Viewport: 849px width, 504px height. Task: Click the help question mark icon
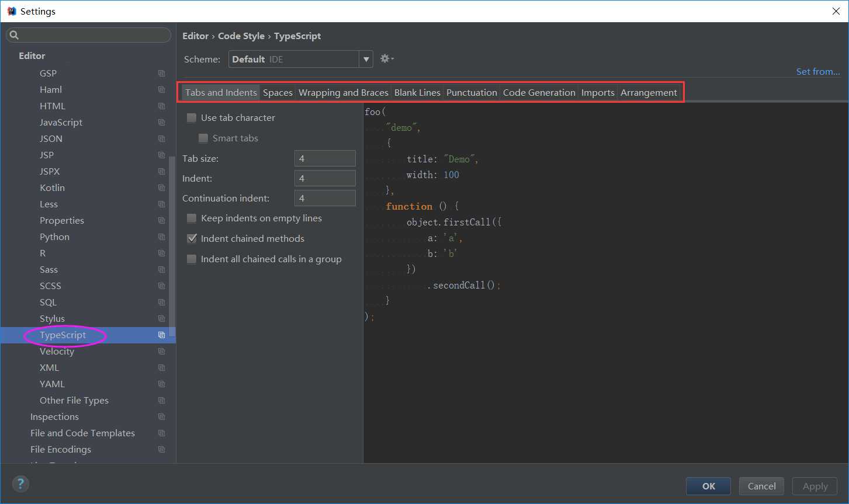[20, 484]
